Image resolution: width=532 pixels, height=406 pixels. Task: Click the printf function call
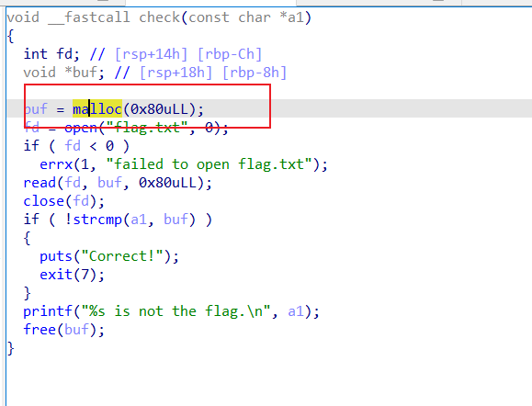pyautogui.click(x=48, y=311)
